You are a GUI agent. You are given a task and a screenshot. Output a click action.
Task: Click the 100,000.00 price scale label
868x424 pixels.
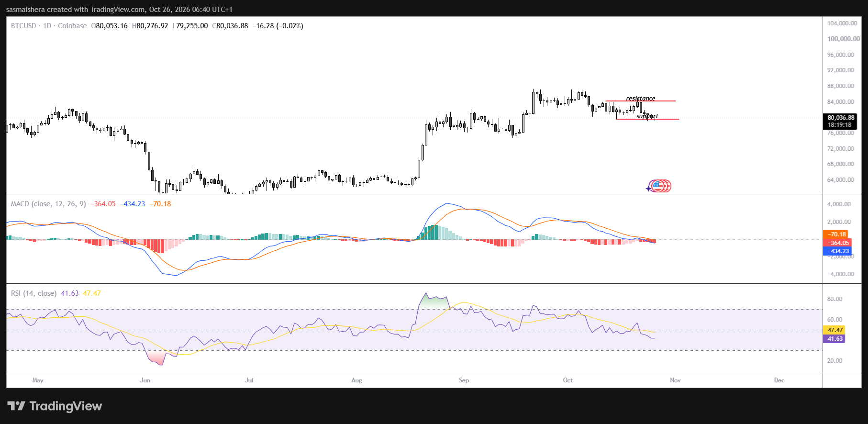(844, 39)
